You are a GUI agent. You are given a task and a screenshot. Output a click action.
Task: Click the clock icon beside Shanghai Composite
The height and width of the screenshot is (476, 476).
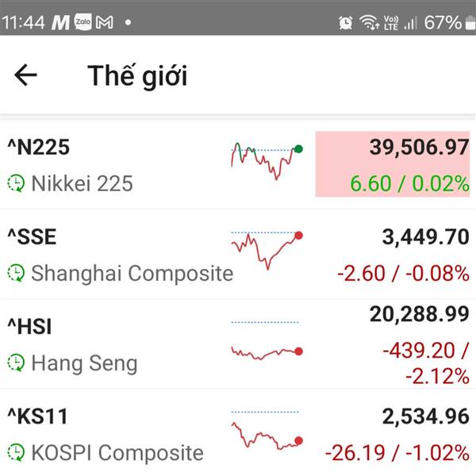(16, 273)
